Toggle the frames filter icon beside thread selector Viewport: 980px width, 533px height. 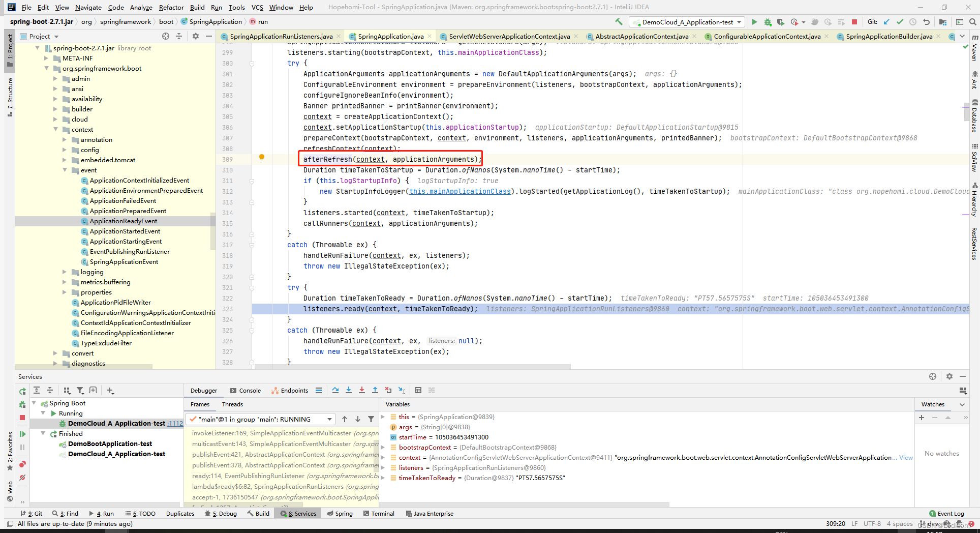(371, 419)
